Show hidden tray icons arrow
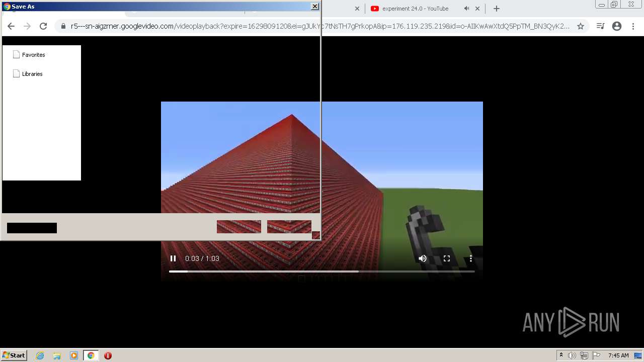 click(561, 355)
